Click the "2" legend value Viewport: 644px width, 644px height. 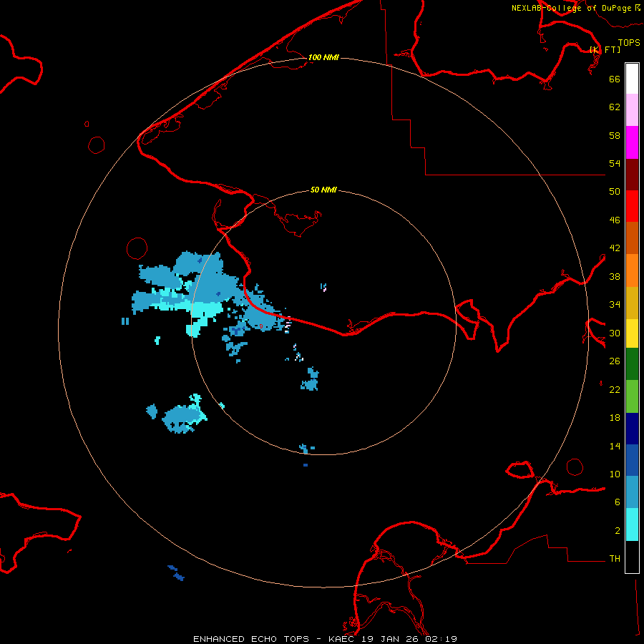618,531
